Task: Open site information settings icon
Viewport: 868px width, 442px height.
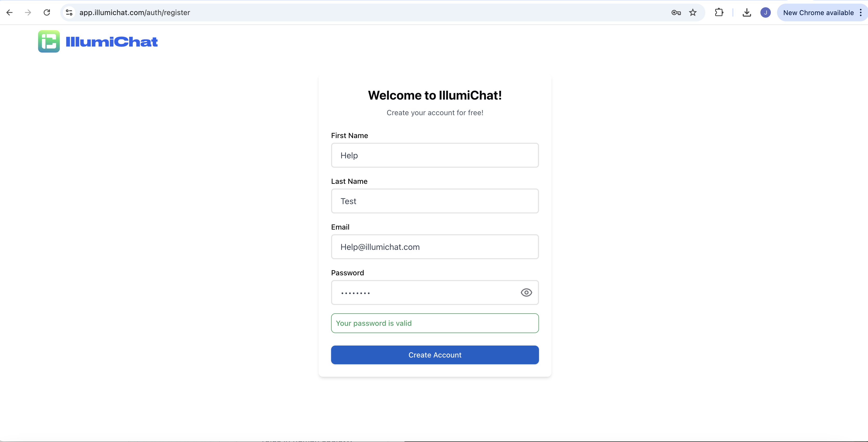Action: (69, 12)
